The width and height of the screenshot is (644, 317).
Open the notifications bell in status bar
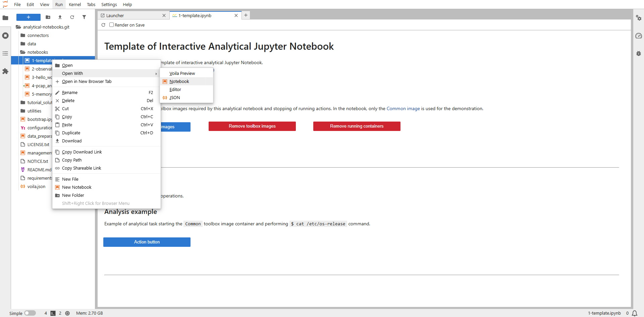point(635,313)
